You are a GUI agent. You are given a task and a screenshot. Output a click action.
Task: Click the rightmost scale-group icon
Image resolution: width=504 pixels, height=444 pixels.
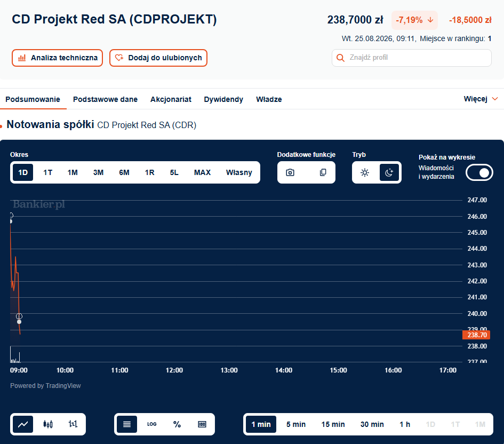coord(202,424)
